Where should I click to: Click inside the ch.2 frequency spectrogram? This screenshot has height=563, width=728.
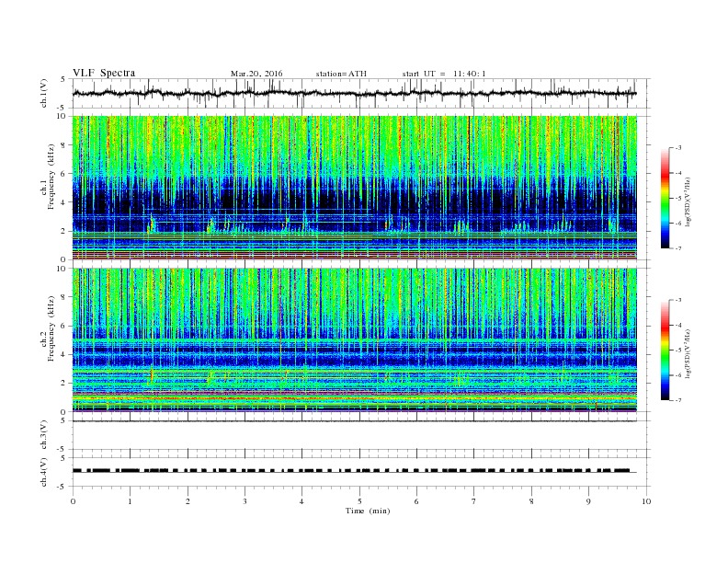[x=355, y=340]
